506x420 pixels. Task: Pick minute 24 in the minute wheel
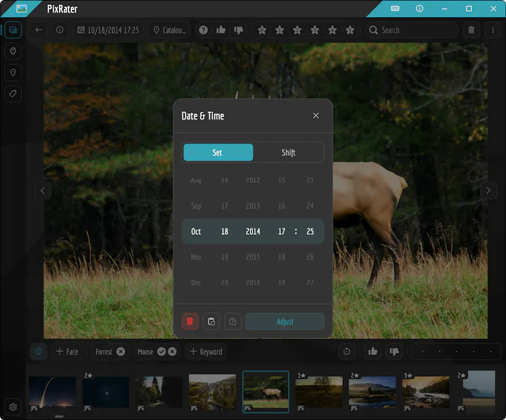click(x=310, y=206)
